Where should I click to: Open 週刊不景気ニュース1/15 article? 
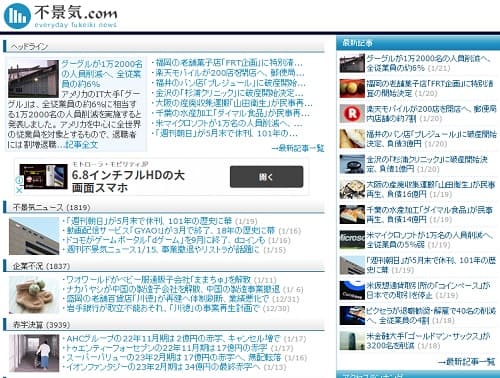[x=163, y=249]
